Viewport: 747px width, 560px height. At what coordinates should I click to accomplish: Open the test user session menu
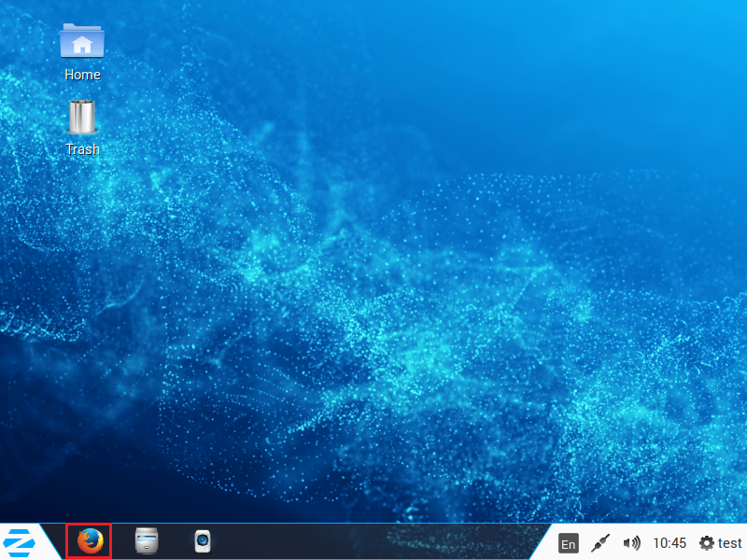720,543
